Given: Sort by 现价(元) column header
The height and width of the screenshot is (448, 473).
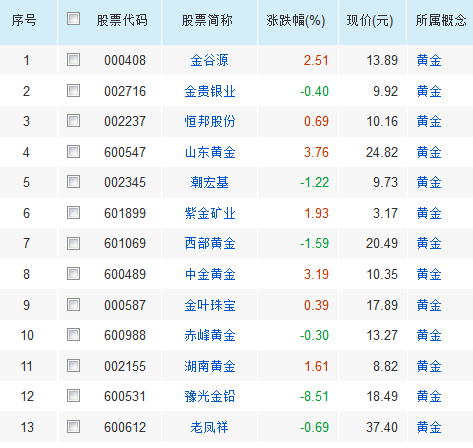Looking at the screenshot, I should [x=370, y=21].
